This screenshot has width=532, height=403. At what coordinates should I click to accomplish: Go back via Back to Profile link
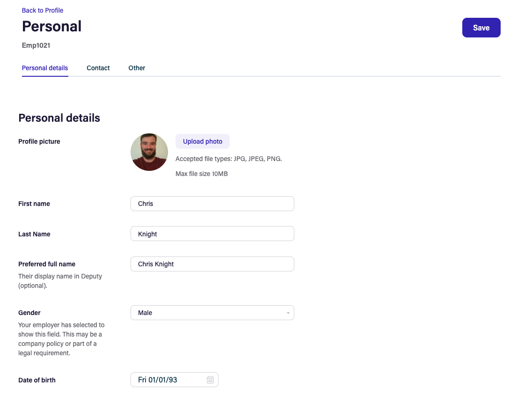[x=43, y=10]
